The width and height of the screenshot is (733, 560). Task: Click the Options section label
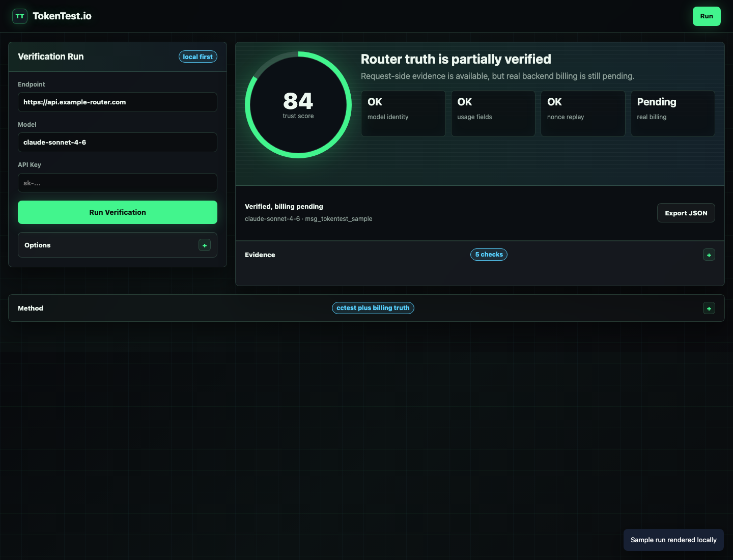point(38,245)
